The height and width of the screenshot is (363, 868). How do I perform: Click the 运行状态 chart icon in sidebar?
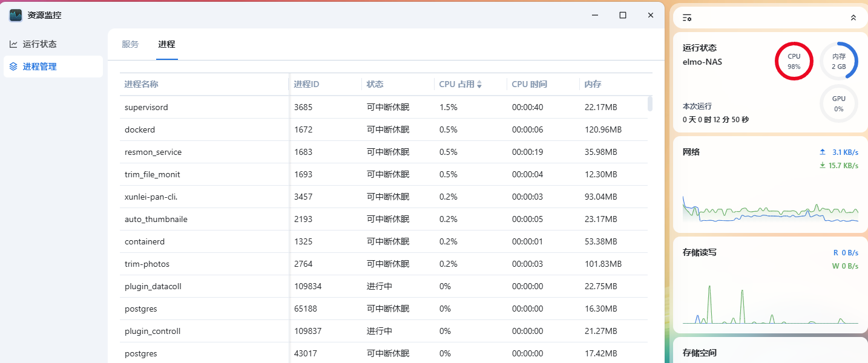click(13, 44)
